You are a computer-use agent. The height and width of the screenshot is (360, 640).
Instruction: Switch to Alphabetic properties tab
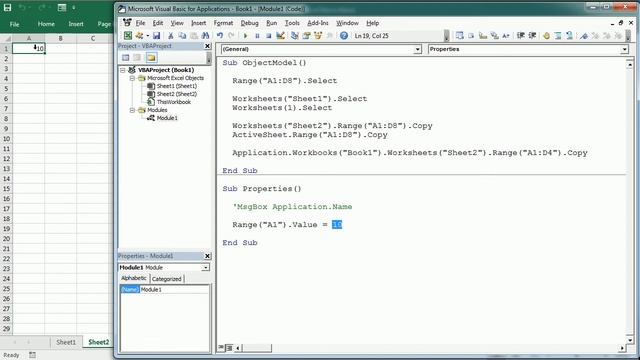[134, 278]
